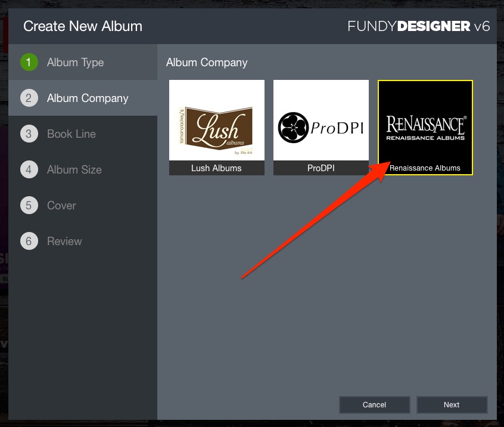
Task: Click Next to continue album setup
Action: pos(452,404)
